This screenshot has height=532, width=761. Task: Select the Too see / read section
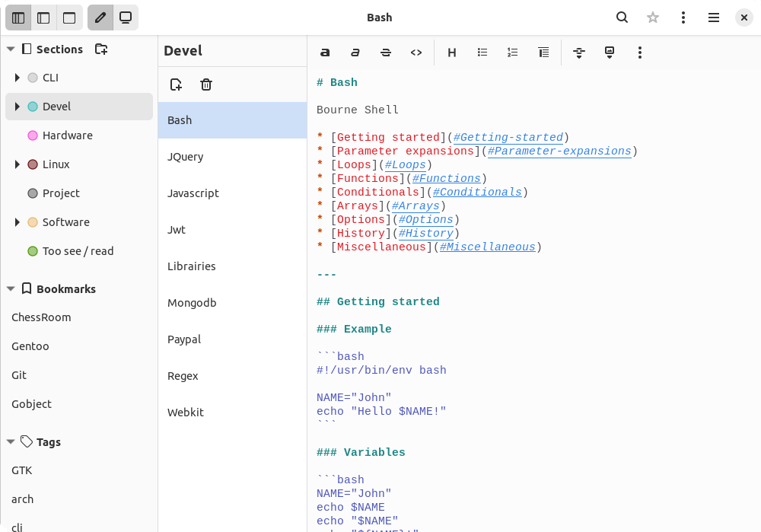coord(79,251)
